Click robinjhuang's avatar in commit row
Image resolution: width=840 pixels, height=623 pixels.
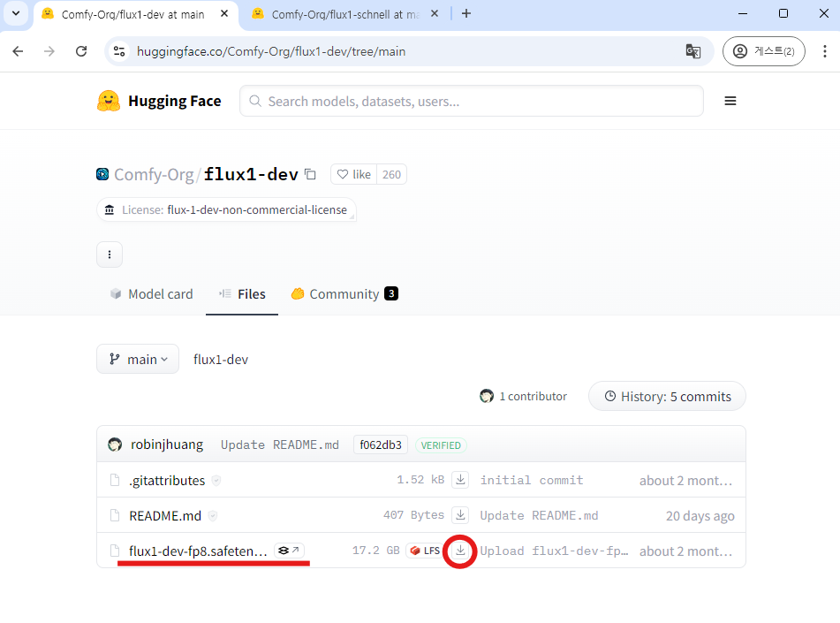pyautogui.click(x=115, y=444)
